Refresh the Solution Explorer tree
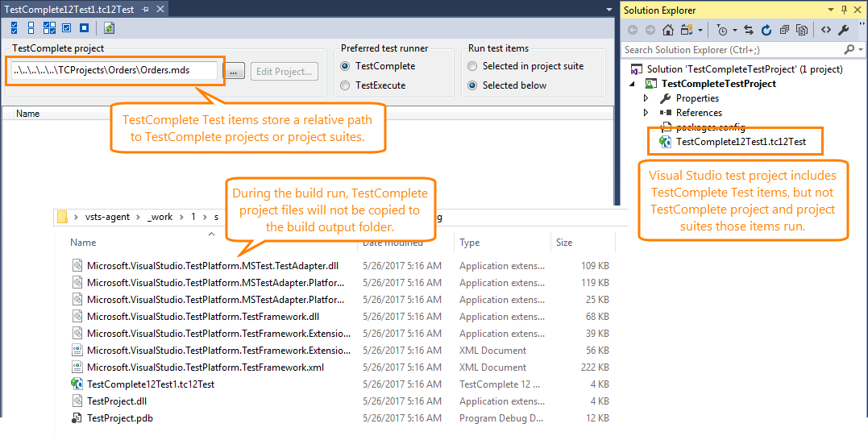 (x=766, y=30)
